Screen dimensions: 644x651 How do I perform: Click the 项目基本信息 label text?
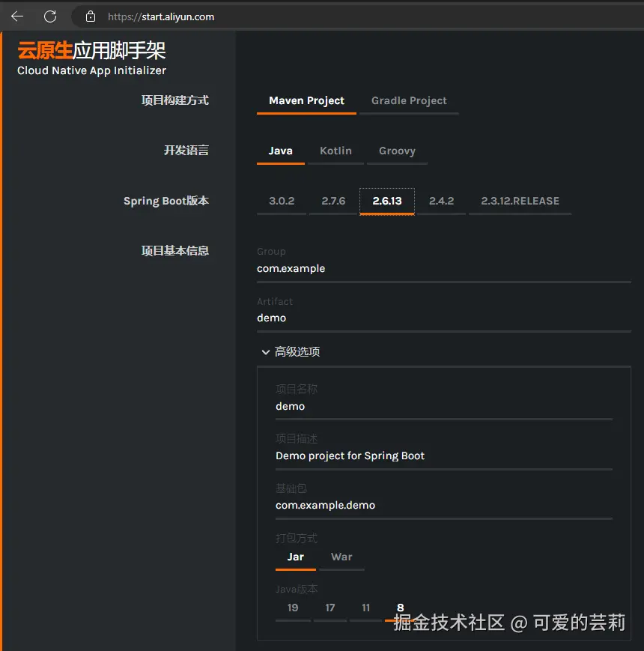click(x=175, y=251)
